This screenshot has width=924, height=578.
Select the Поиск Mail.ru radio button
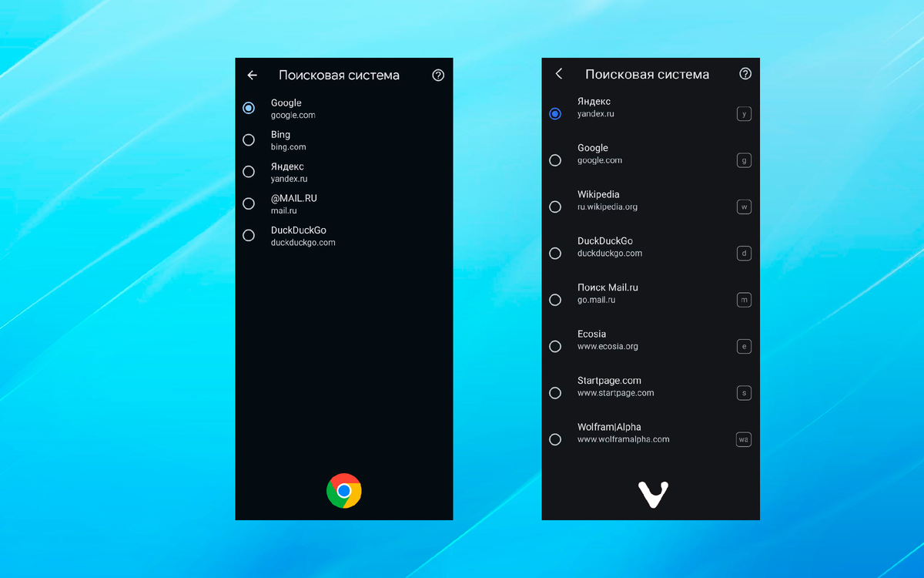555,300
